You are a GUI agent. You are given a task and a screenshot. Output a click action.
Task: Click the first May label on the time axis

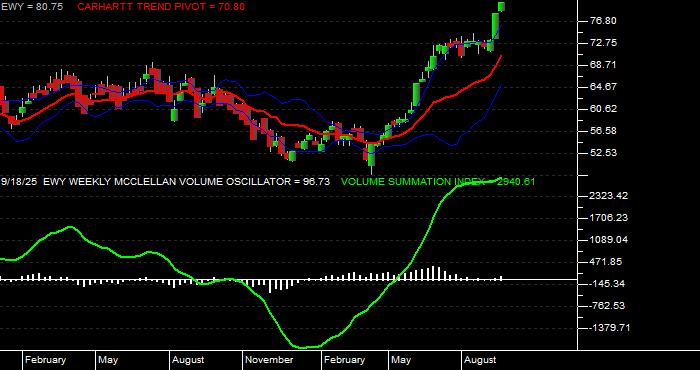click(108, 360)
